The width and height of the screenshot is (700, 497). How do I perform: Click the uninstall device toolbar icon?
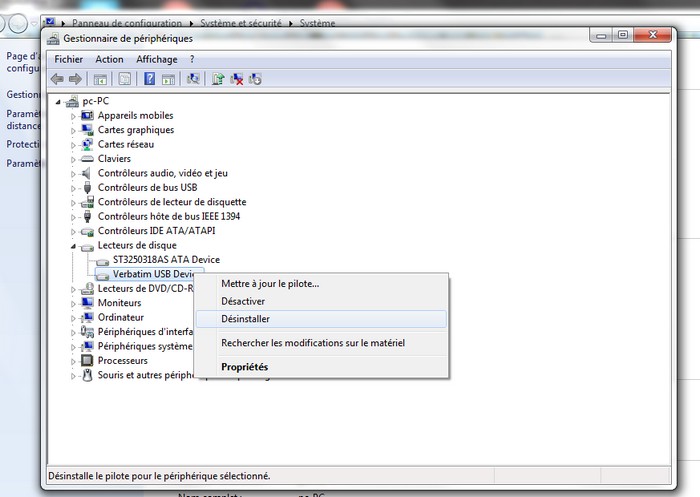pos(237,79)
